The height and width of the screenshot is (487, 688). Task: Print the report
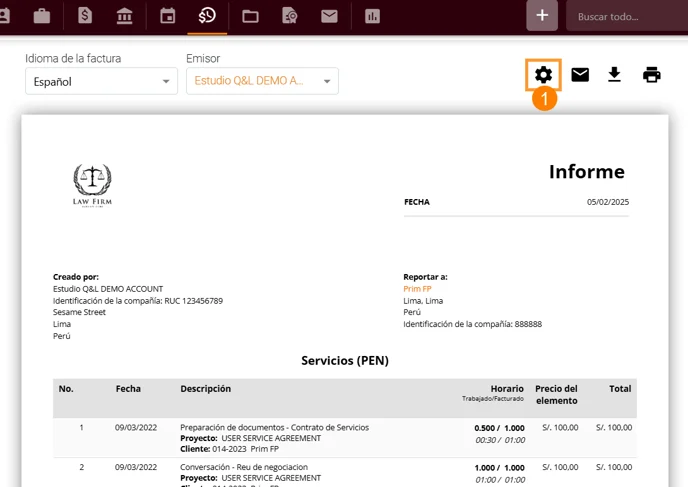pyautogui.click(x=652, y=75)
